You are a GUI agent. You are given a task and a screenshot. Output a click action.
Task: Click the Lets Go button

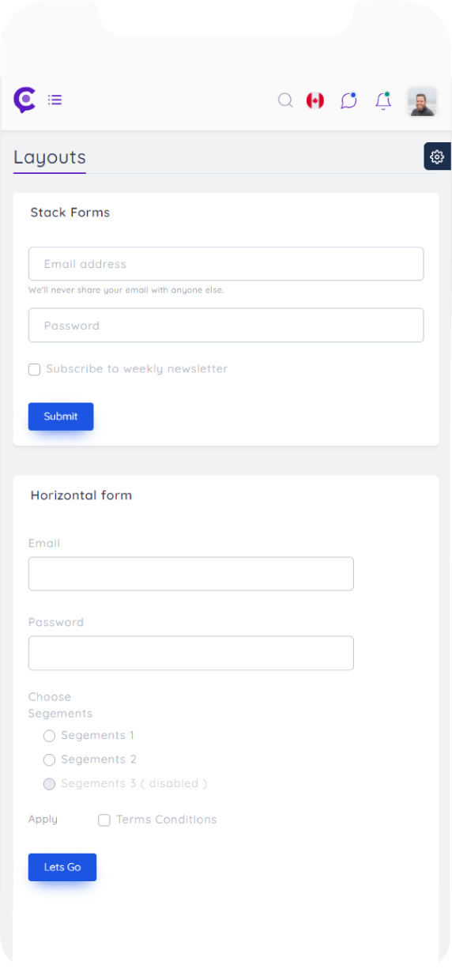tap(62, 867)
